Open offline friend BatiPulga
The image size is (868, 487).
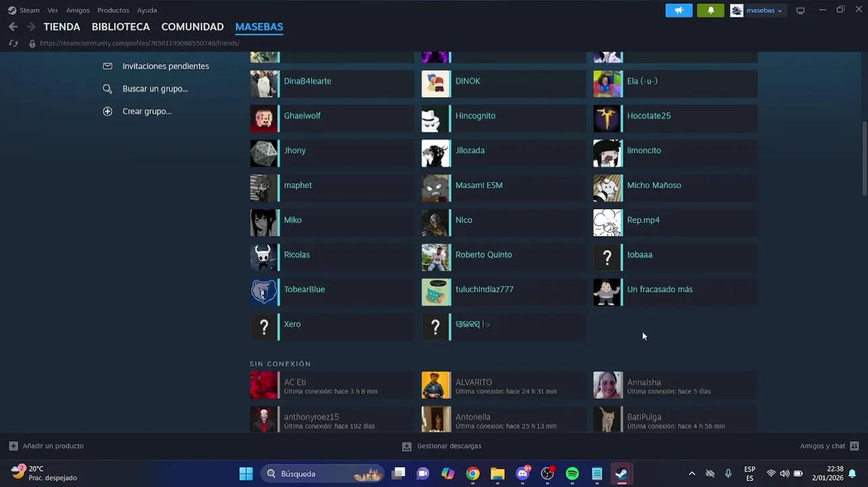click(x=675, y=420)
